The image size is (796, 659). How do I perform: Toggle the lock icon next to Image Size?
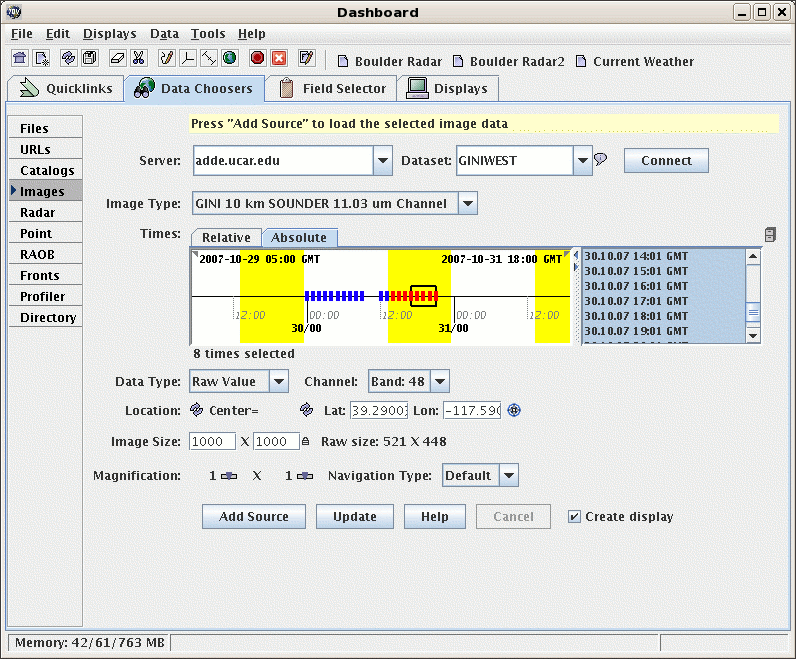(306, 441)
